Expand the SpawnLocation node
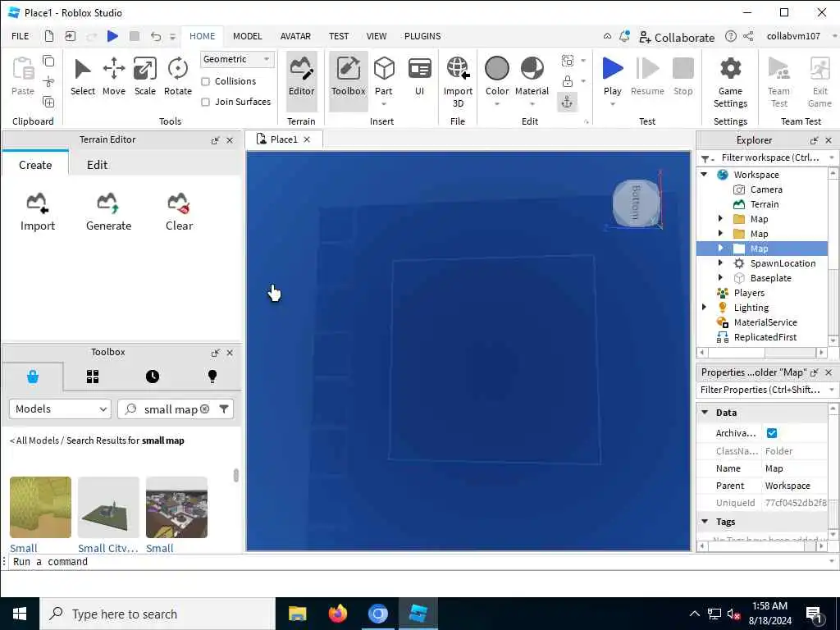Screen dimensions: 840x630 [720, 263]
